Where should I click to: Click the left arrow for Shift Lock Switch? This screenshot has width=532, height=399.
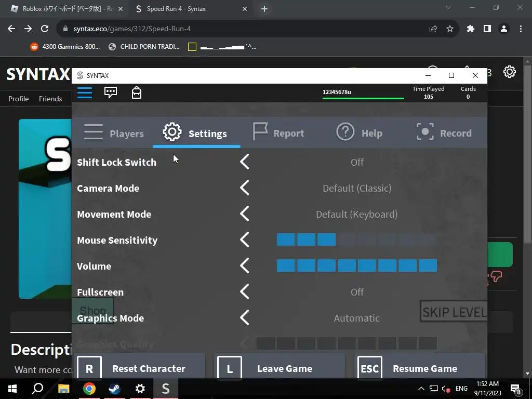245,162
